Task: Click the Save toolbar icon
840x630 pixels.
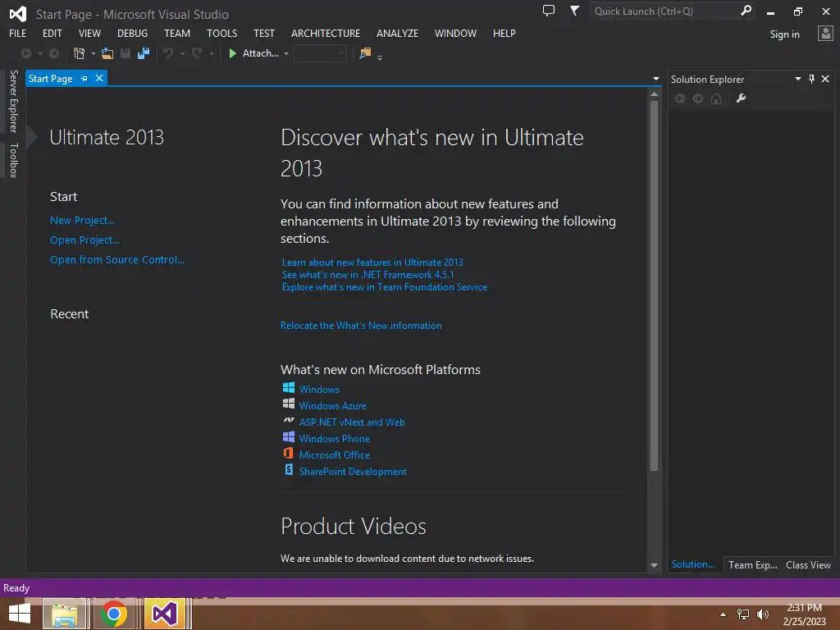Action: point(126,53)
